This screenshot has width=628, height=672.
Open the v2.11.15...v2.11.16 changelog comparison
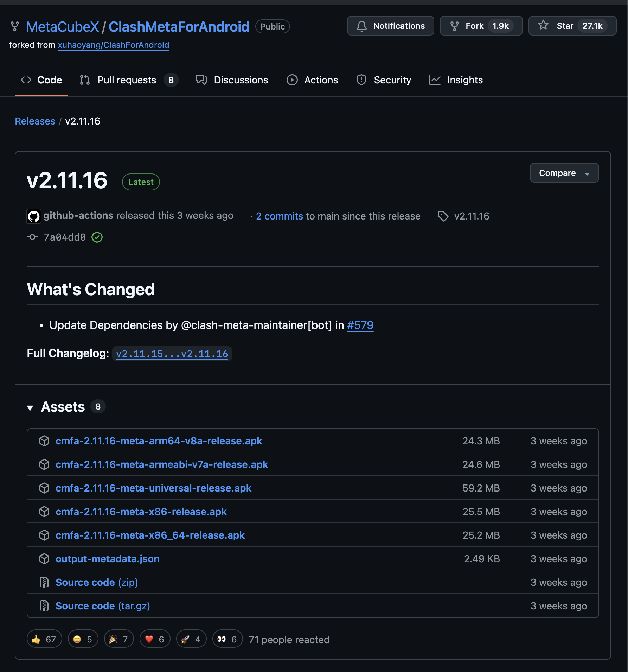click(x=172, y=354)
